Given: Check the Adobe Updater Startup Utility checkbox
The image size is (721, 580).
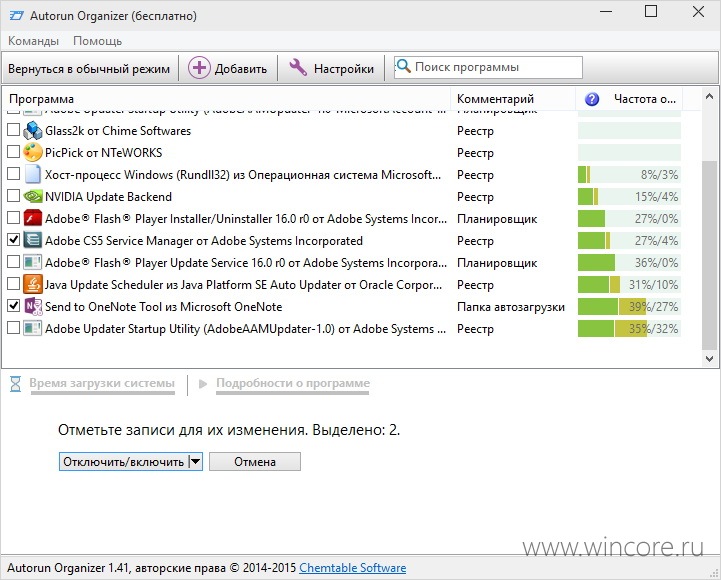Looking at the screenshot, I should 13,327.
